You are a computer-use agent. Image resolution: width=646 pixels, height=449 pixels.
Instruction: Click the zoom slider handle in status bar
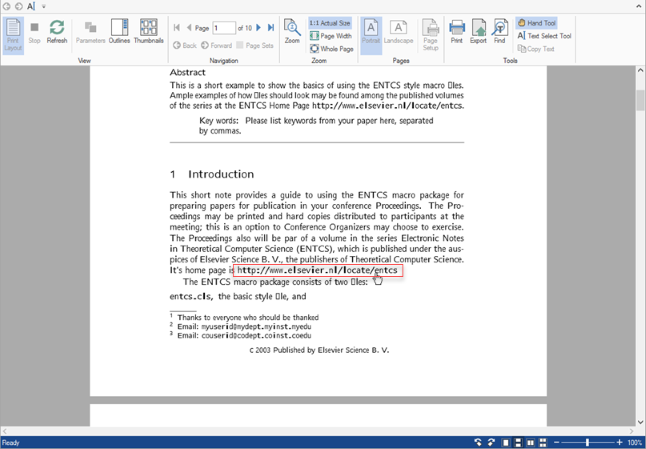[x=589, y=442]
